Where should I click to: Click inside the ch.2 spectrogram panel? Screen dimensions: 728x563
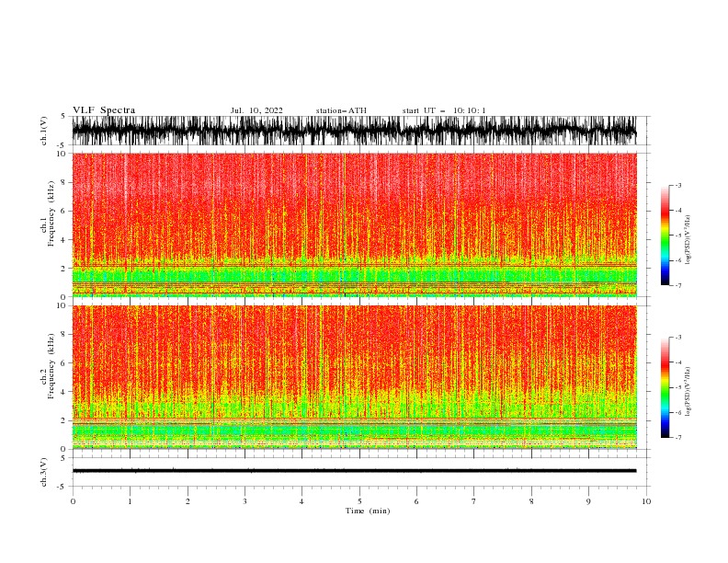354,377
